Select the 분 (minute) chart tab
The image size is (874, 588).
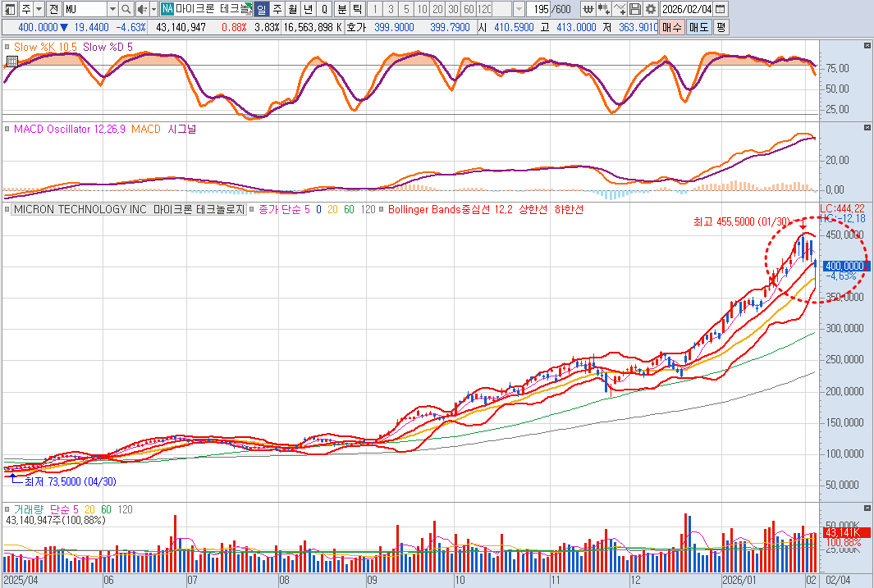click(x=341, y=9)
